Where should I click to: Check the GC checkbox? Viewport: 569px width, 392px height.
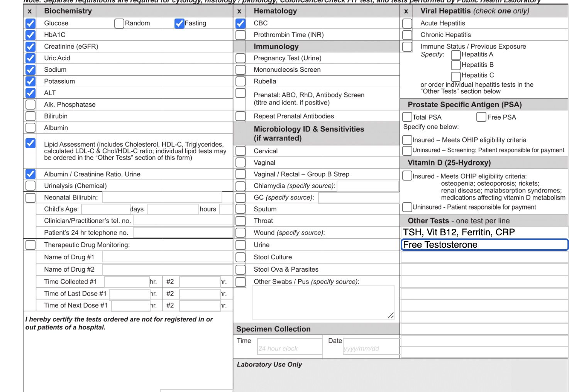(240, 198)
